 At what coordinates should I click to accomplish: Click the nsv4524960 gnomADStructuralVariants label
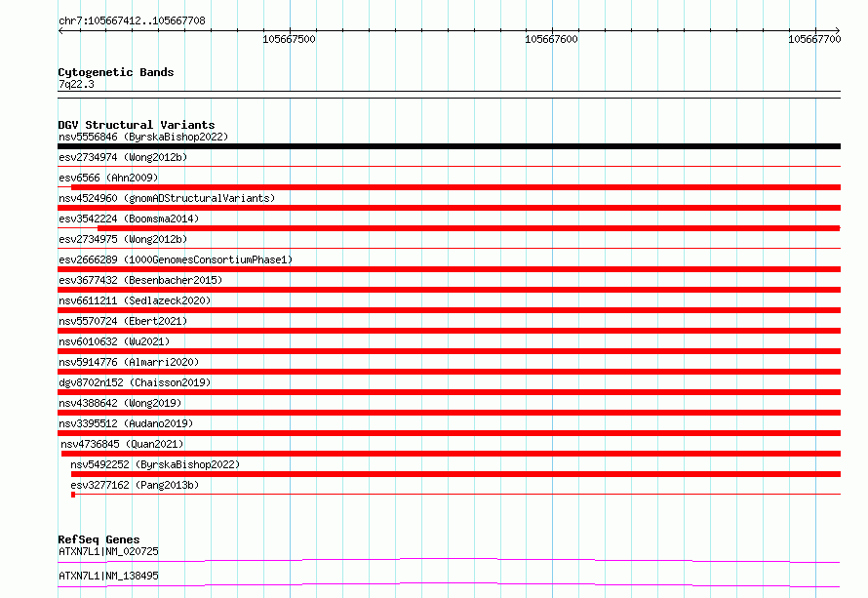coord(167,198)
